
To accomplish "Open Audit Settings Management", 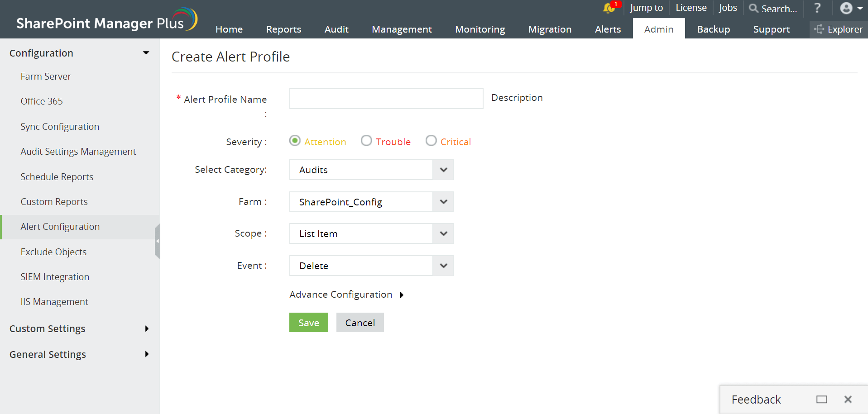I will (x=78, y=152).
